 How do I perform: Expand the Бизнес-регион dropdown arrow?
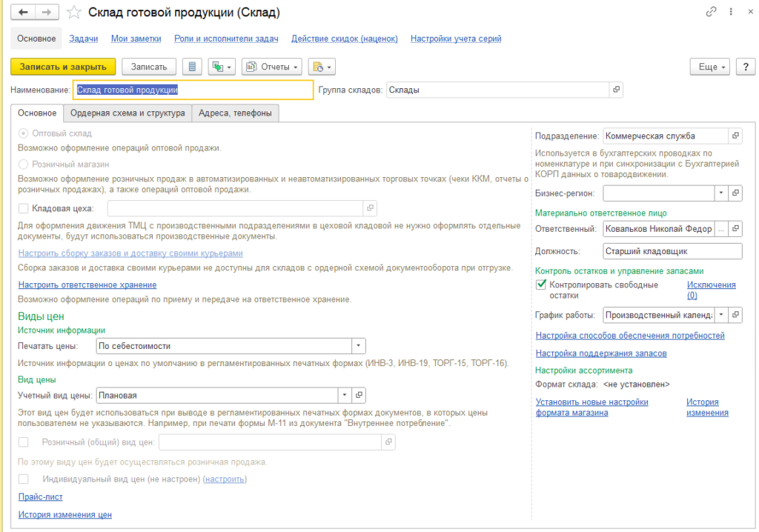[x=721, y=193]
